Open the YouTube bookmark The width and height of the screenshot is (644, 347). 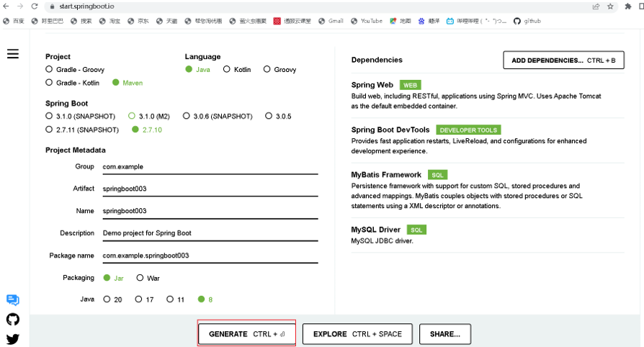[x=367, y=21]
